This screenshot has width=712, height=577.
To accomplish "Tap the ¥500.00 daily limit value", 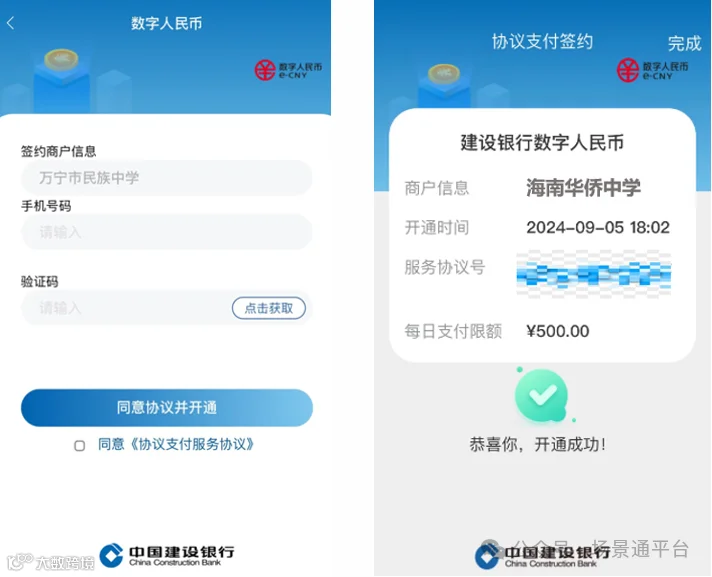I will pos(558,331).
